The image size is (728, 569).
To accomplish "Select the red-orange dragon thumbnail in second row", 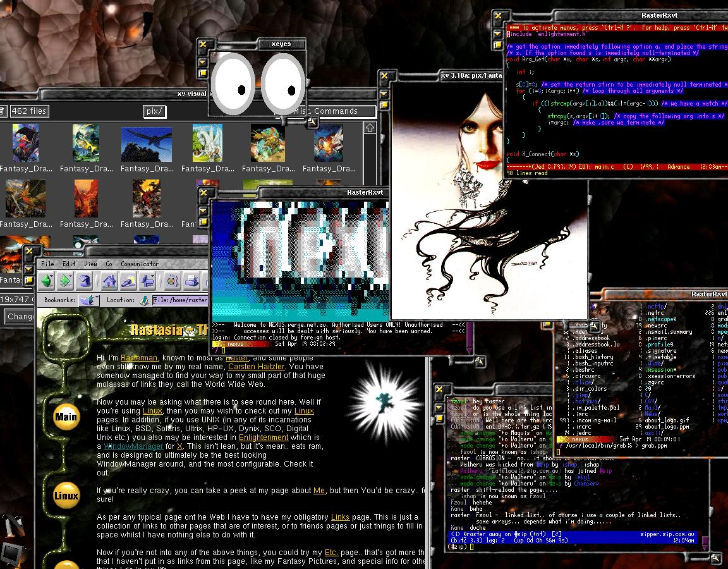I will 87,199.
